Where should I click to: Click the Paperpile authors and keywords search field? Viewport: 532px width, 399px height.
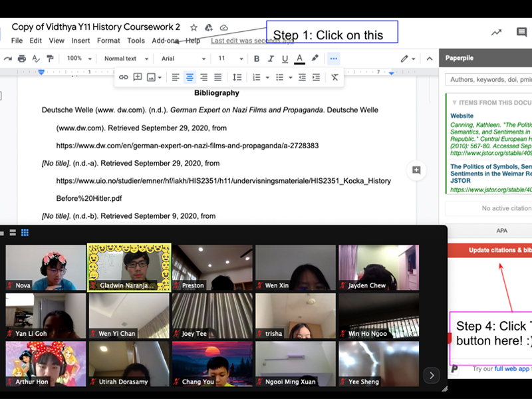(489, 80)
